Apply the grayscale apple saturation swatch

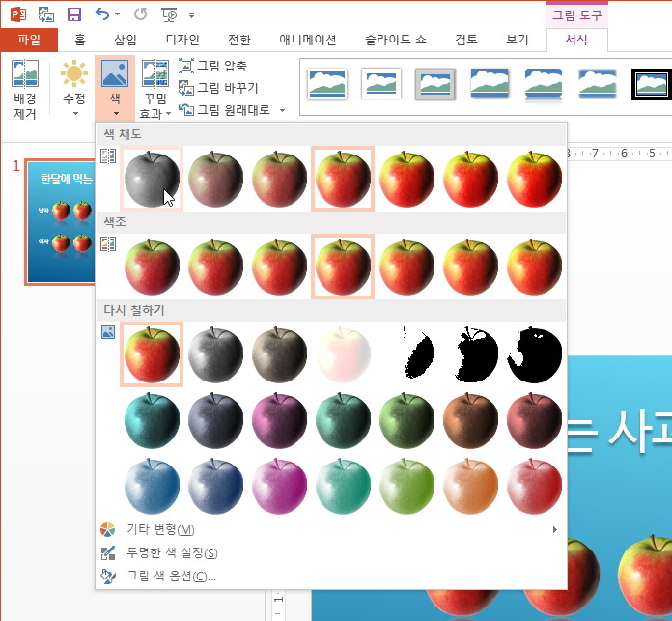coord(152,179)
